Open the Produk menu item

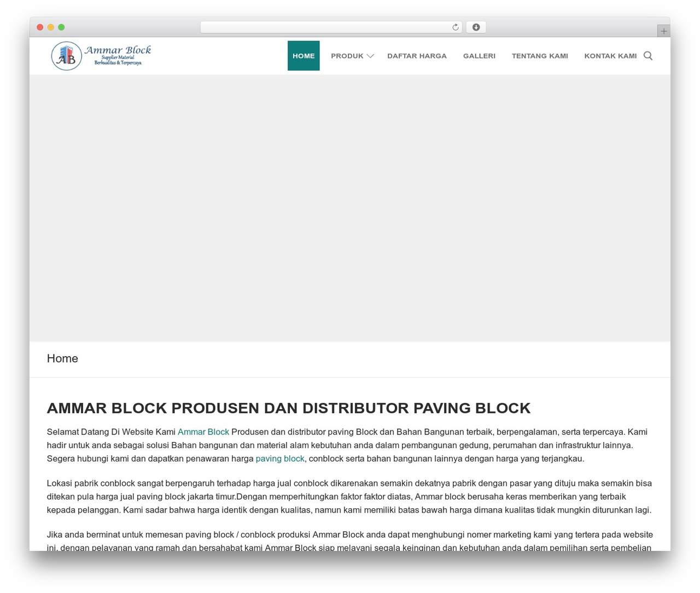click(x=347, y=56)
